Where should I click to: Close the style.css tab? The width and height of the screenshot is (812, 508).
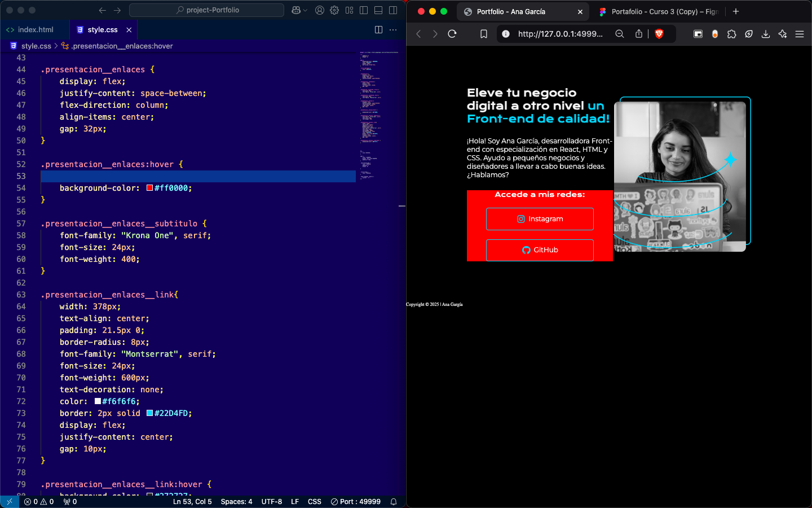click(x=129, y=30)
